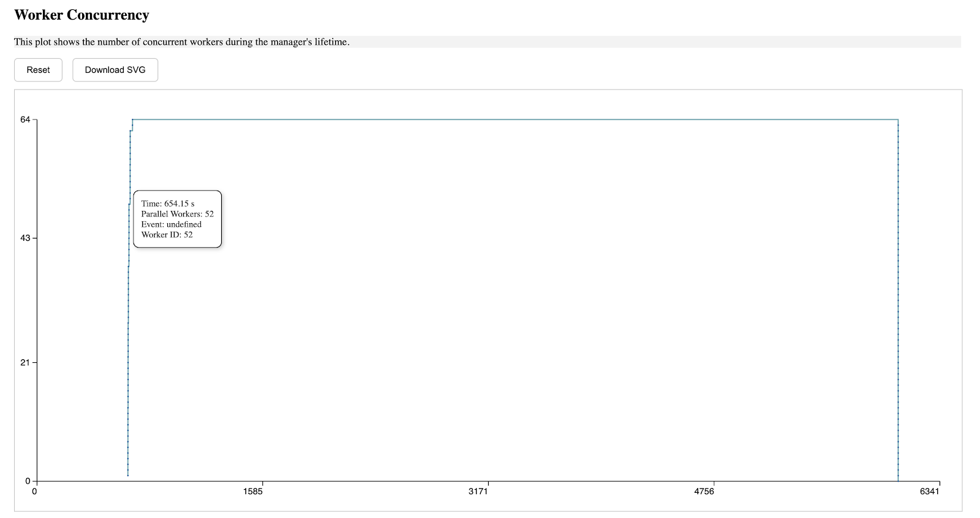Select the 21 label on the y-axis

tap(25, 362)
